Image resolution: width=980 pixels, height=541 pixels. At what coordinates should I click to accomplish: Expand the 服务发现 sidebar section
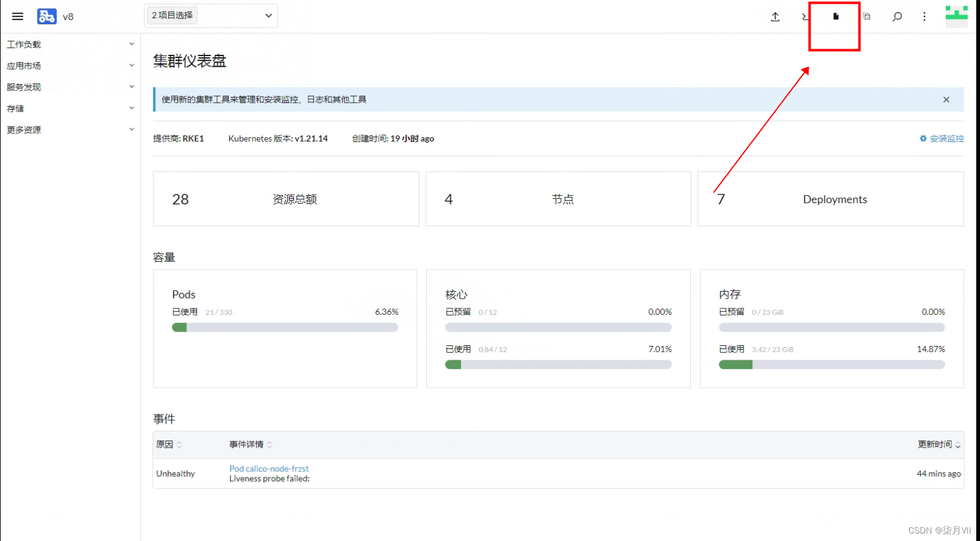pos(70,87)
